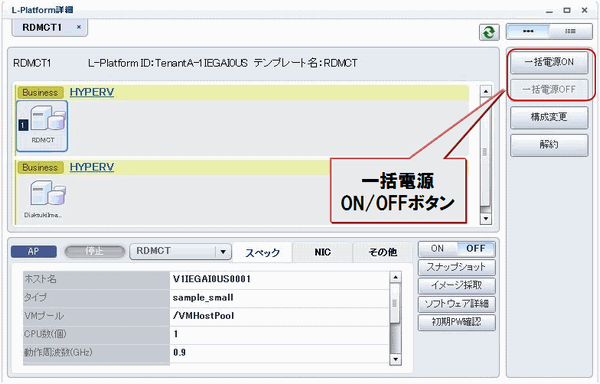Viewport: 600px width, 384px height.
Task: Click the 停止 status indicator
Action: point(95,251)
